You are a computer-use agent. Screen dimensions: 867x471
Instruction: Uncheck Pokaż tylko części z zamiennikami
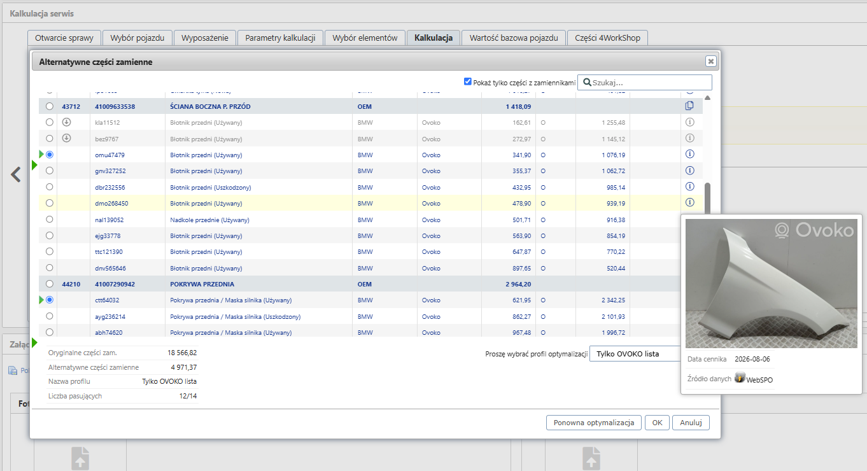(467, 82)
